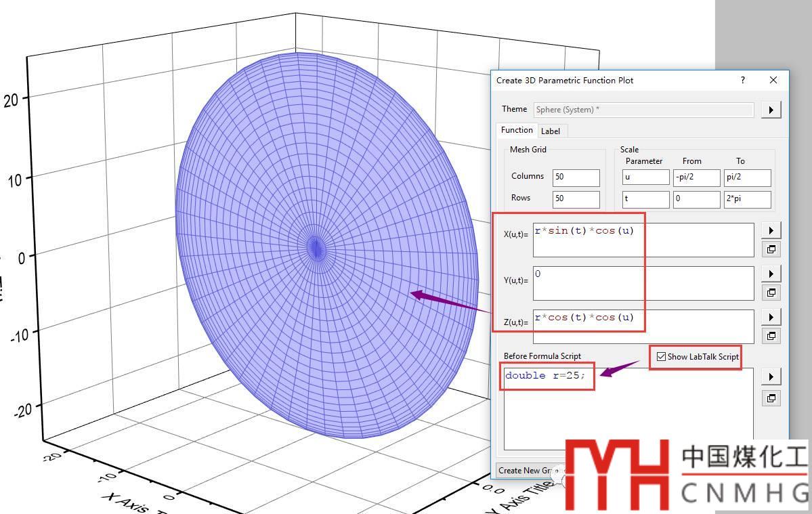Image resolution: width=812 pixels, height=514 pixels.
Task: Click the From field containing -pi/2
Action: tap(696, 177)
